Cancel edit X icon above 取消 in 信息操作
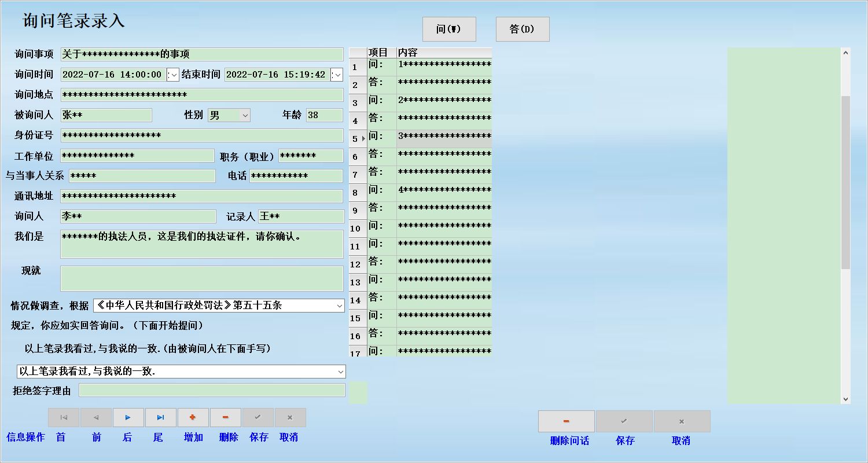The image size is (868, 463). pyautogui.click(x=290, y=417)
